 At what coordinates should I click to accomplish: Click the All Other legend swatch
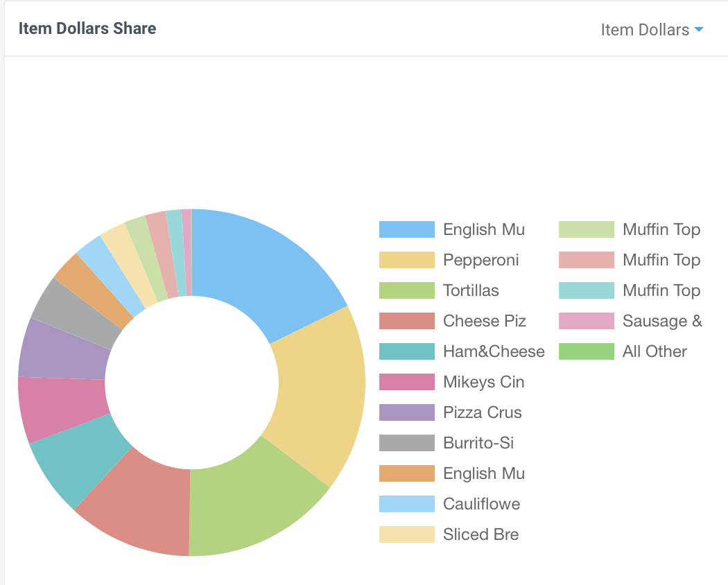tap(587, 351)
